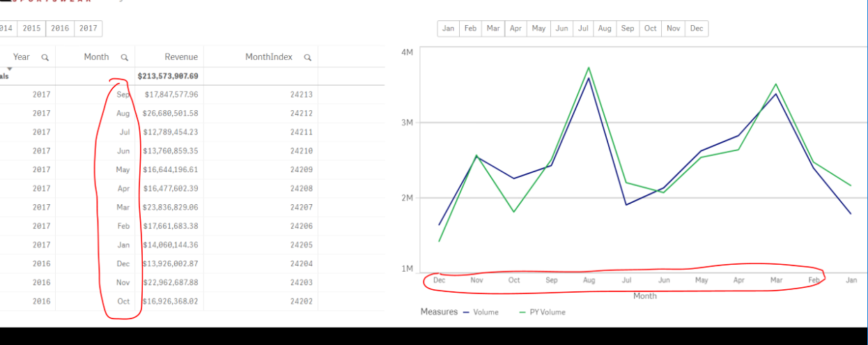Image resolution: width=868 pixels, height=345 pixels.
Task: Click revenue value $16,926,368.02
Action: [x=171, y=302]
